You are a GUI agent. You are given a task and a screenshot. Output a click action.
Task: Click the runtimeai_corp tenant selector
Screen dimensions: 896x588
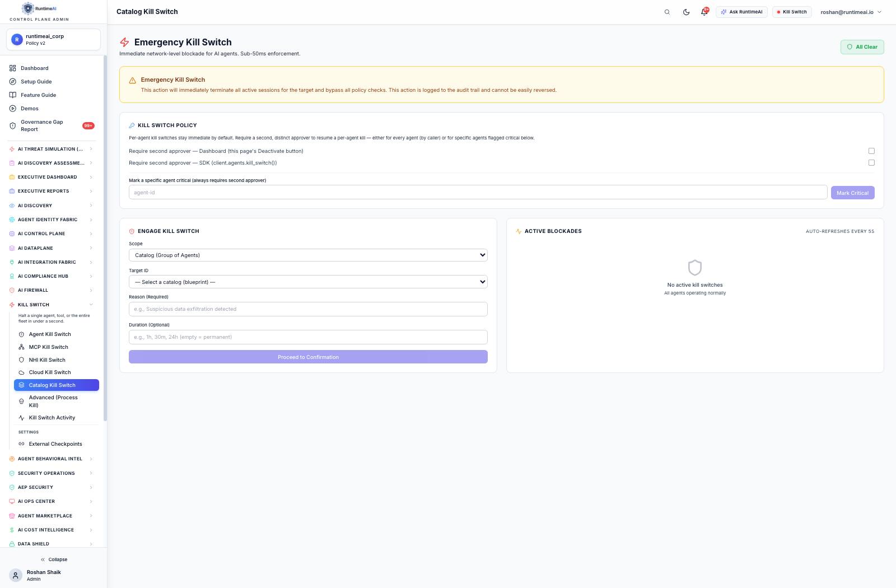click(53, 39)
